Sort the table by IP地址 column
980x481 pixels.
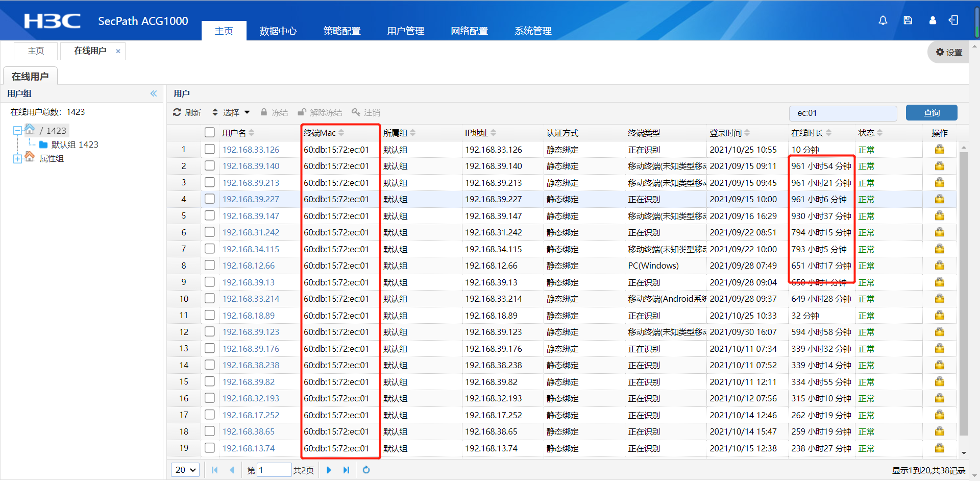[480, 133]
